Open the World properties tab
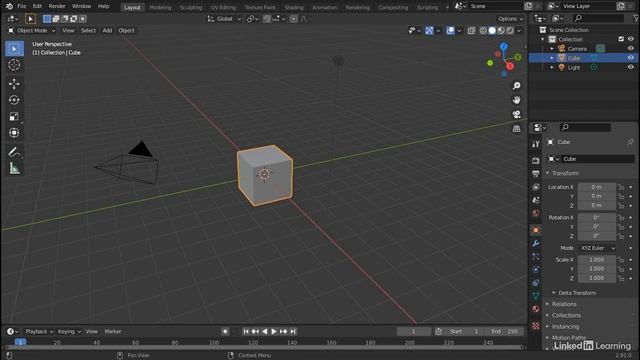The width and height of the screenshot is (640, 360). click(x=536, y=213)
